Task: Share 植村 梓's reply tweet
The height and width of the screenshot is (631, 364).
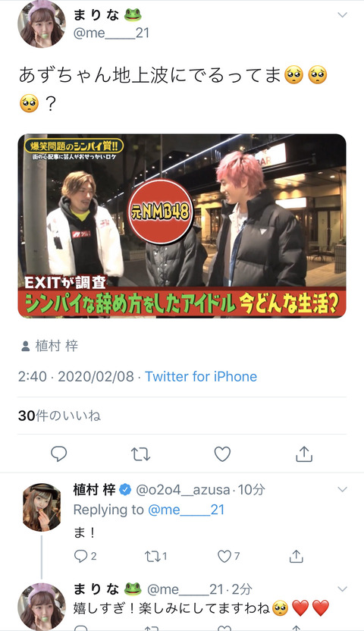Action: click(x=296, y=556)
